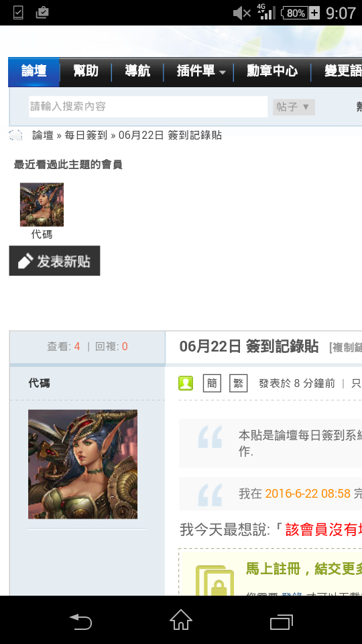Open the small 代碼 avatar thumbnail
The height and width of the screenshot is (644, 362).
[42, 205]
